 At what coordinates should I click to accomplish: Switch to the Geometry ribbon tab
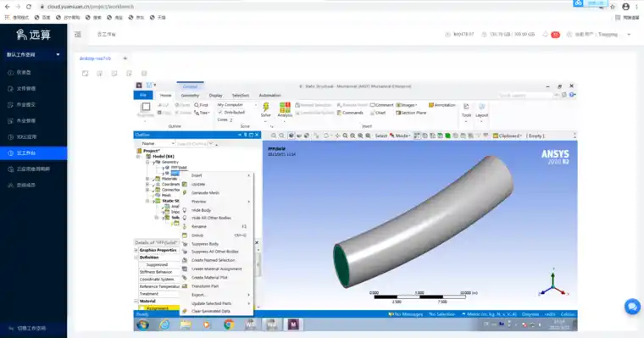point(190,95)
